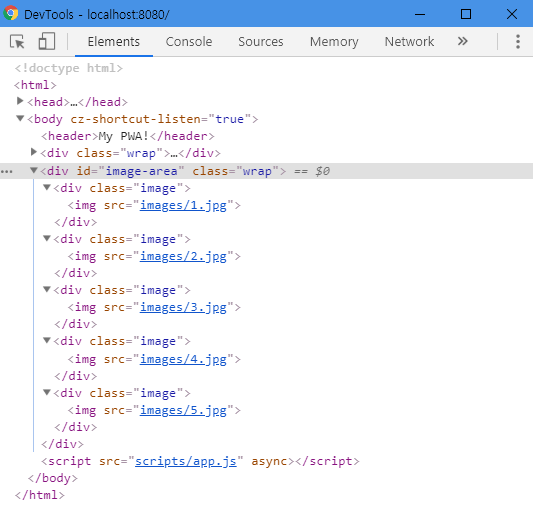Select the closing body tag row
Viewport: 533px width, 510px height.
click(x=53, y=478)
